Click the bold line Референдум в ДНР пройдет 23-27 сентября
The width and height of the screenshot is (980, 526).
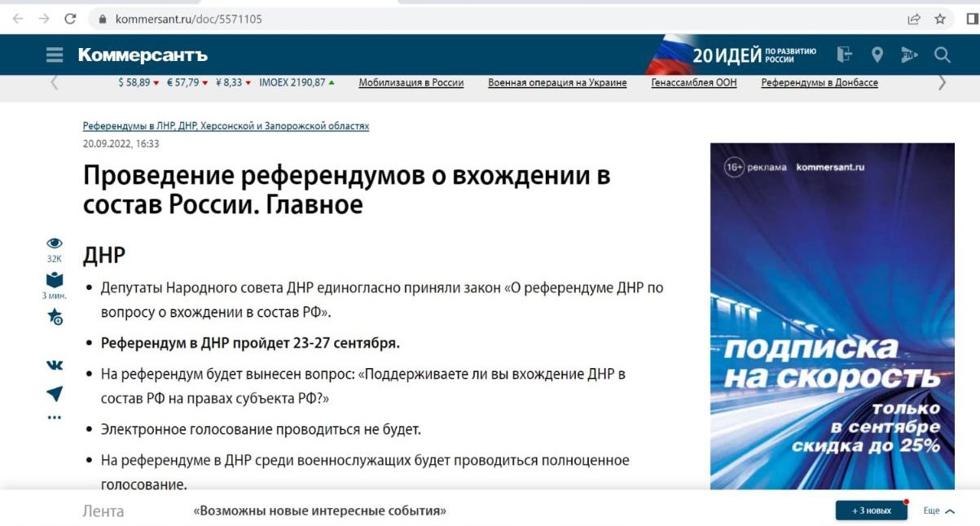tap(250, 343)
